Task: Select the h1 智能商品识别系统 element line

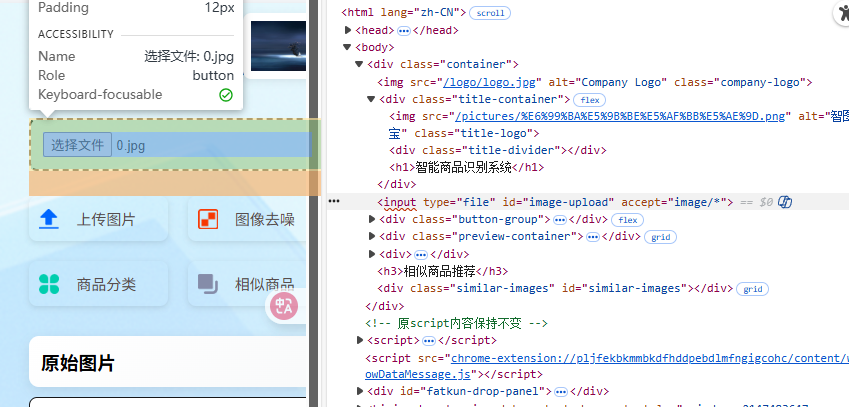Action: pyautogui.click(x=467, y=168)
